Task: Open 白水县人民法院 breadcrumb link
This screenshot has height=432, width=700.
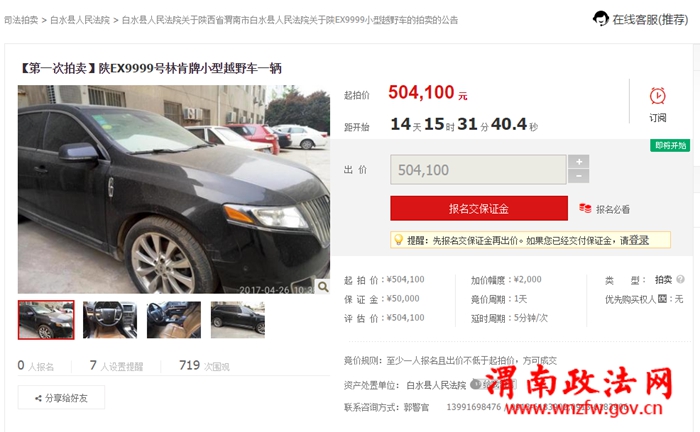Action: pos(80,20)
